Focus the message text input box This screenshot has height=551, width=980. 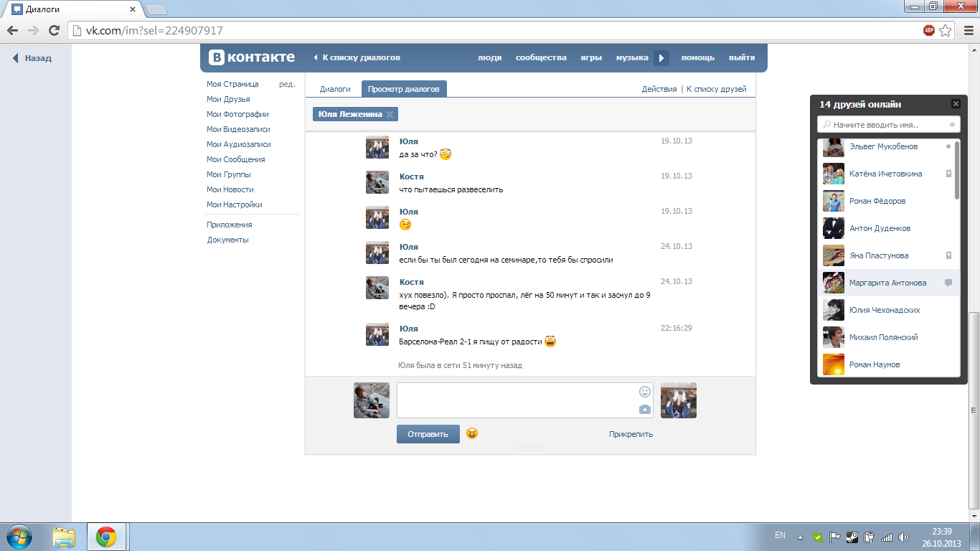525,400
